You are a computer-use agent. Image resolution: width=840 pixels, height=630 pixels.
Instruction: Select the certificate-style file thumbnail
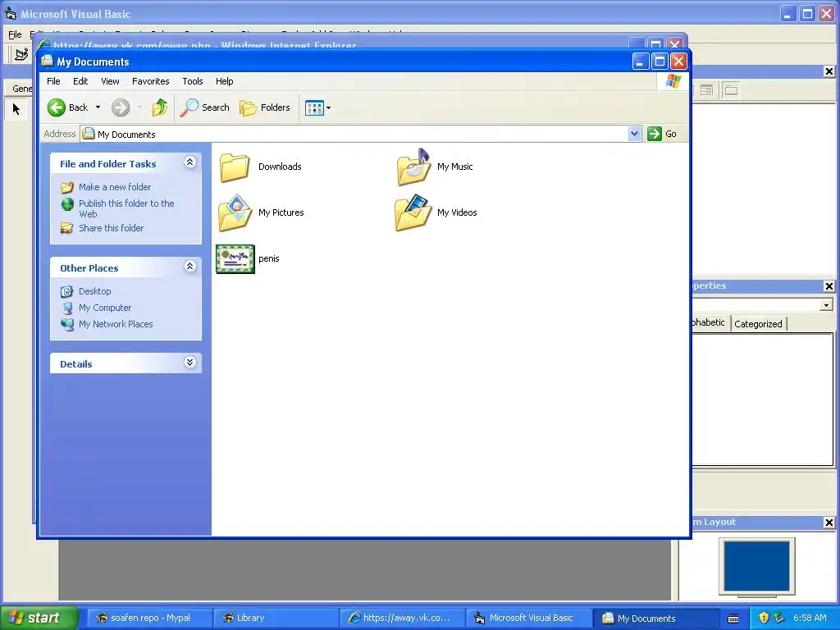235,258
